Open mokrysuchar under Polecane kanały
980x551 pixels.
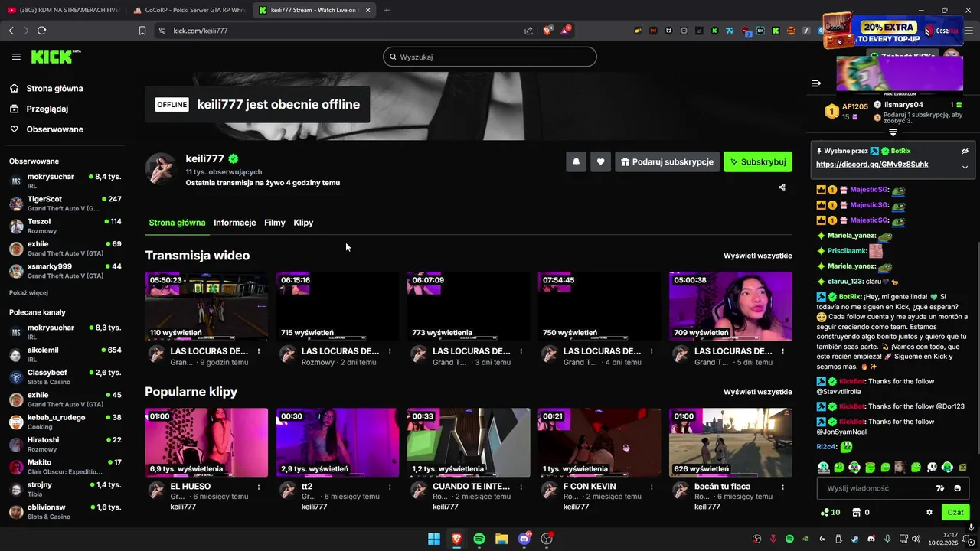point(66,332)
